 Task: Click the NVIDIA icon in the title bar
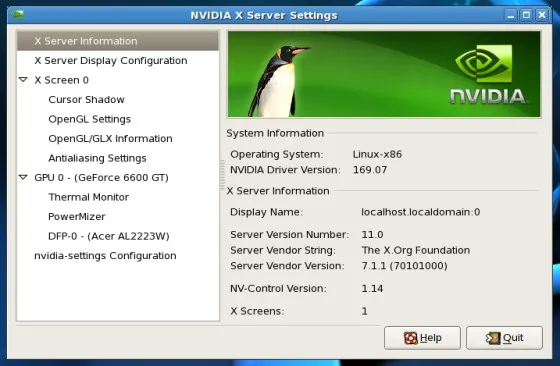pyautogui.click(x=17, y=15)
